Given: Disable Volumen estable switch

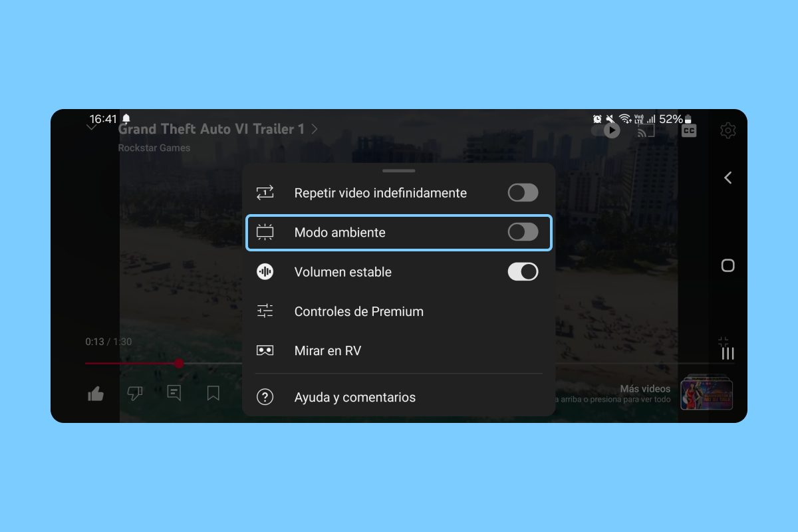Looking at the screenshot, I should click(523, 272).
